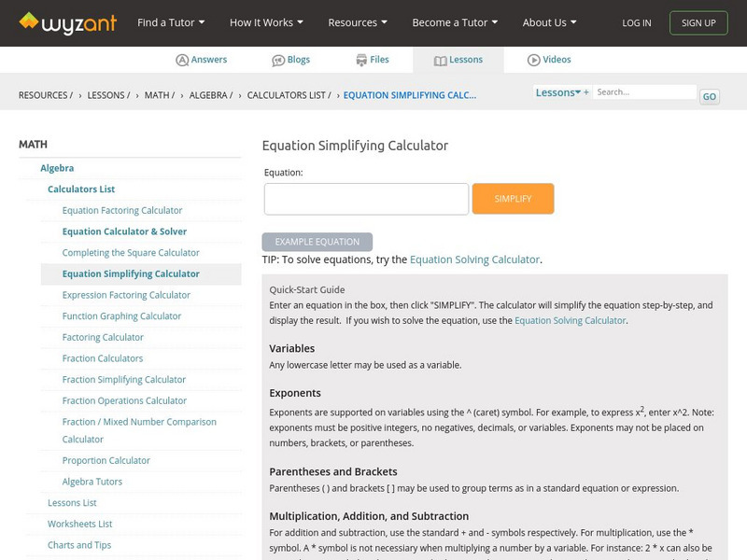Follow the LOG IN link
The image size is (747, 560).
click(x=637, y=22)
